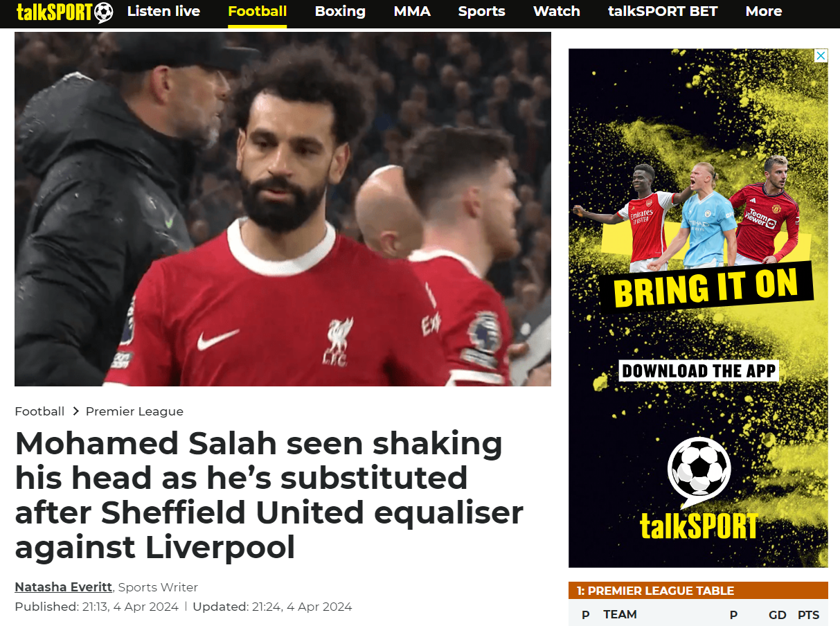Click the Download The App banner button
The width and height of the screenshot is (840, 626).
coord(699,370)
